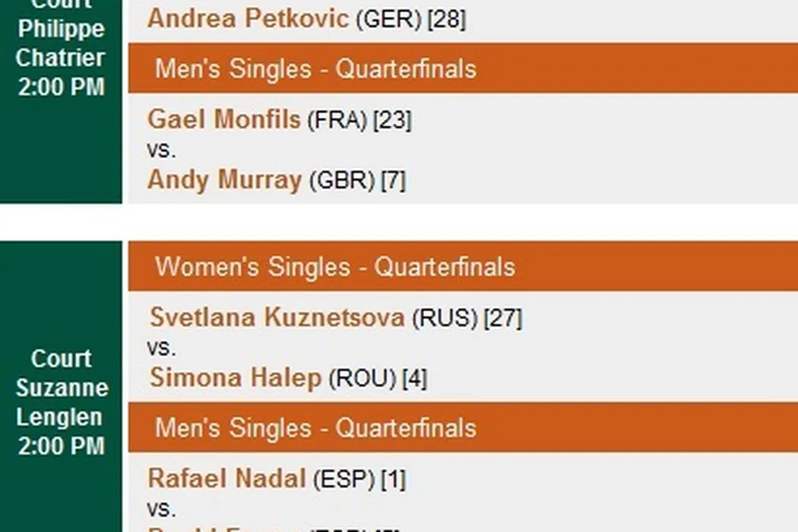The height and width of the screenshot is (532, 798).
Task: Click the Women's Singles - Quarterfinals header
Action: point(335,267)
